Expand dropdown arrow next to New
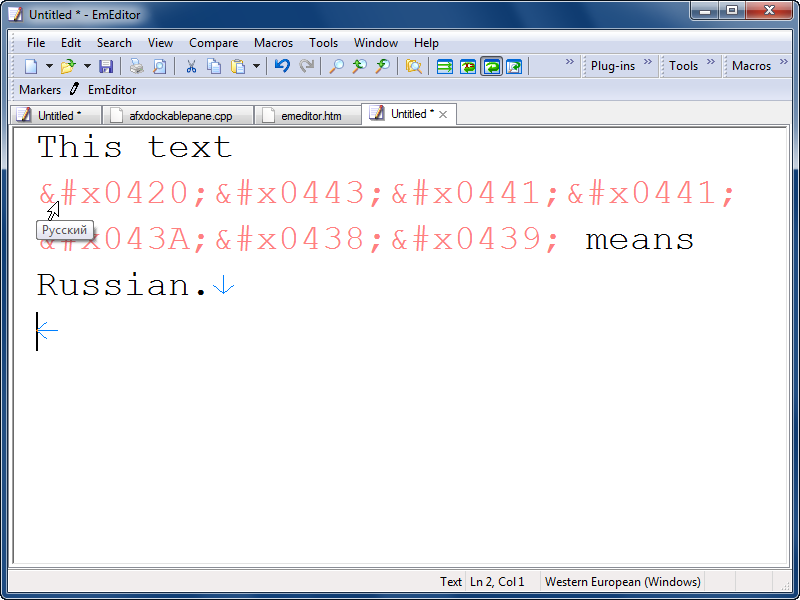Image resolution: width=800 pixels, height=600 pixels. pyautogui.click(x=49, y=66)
